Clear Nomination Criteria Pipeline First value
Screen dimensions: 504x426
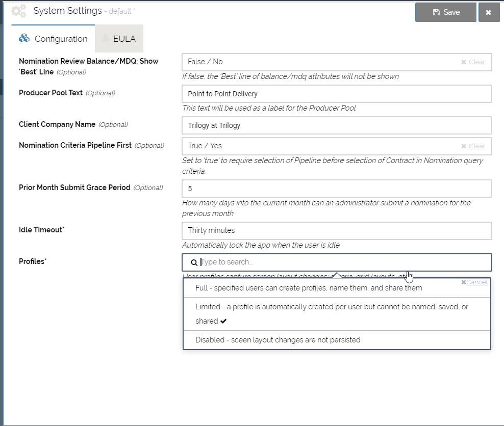pos(473,146)
